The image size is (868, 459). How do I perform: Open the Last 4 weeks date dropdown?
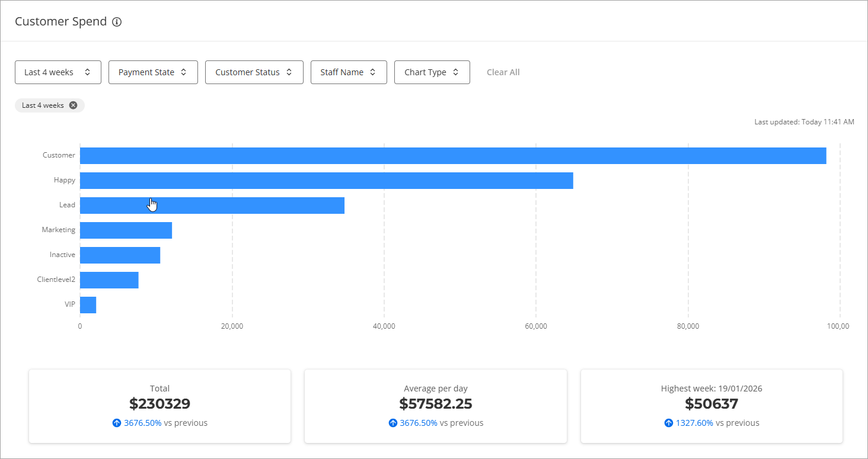point(58,72)
